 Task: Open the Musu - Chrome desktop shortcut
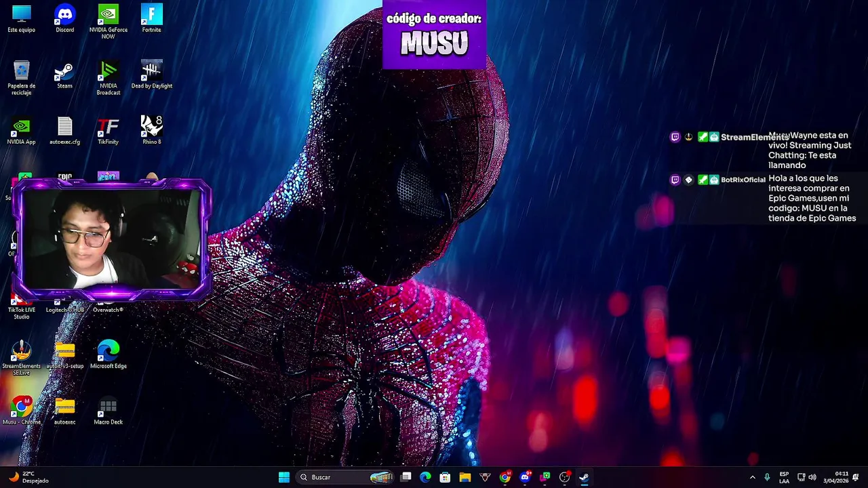coord(21,411)
